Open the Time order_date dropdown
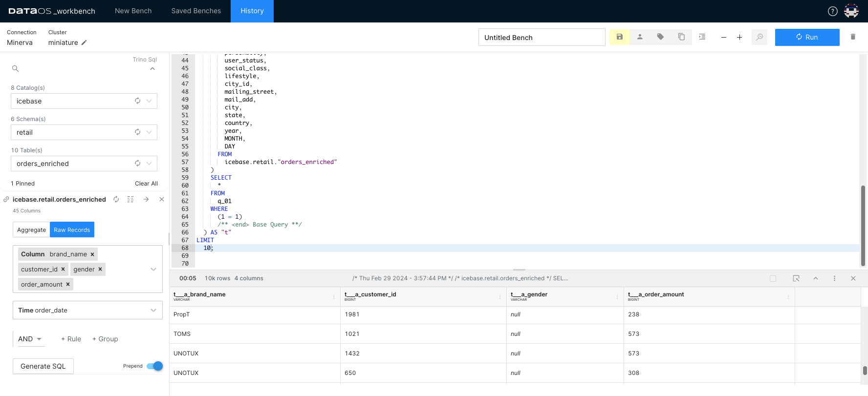868x396 pixels. point(87,310)
